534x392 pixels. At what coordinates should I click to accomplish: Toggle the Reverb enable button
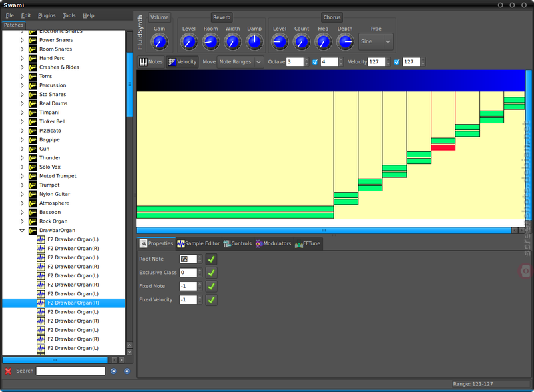coord(222,17)
